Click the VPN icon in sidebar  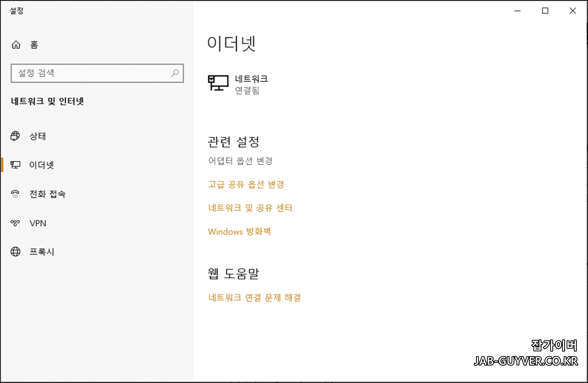tap(15, 223)
